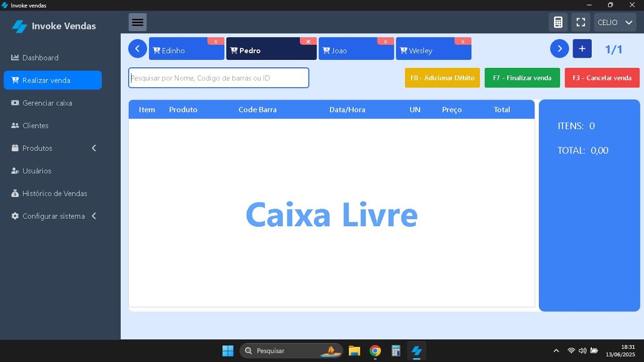Viewport: 644px width, 362px height.
Task: Click Invoke Vendas taskbar icon
Action: coord(417,351)
